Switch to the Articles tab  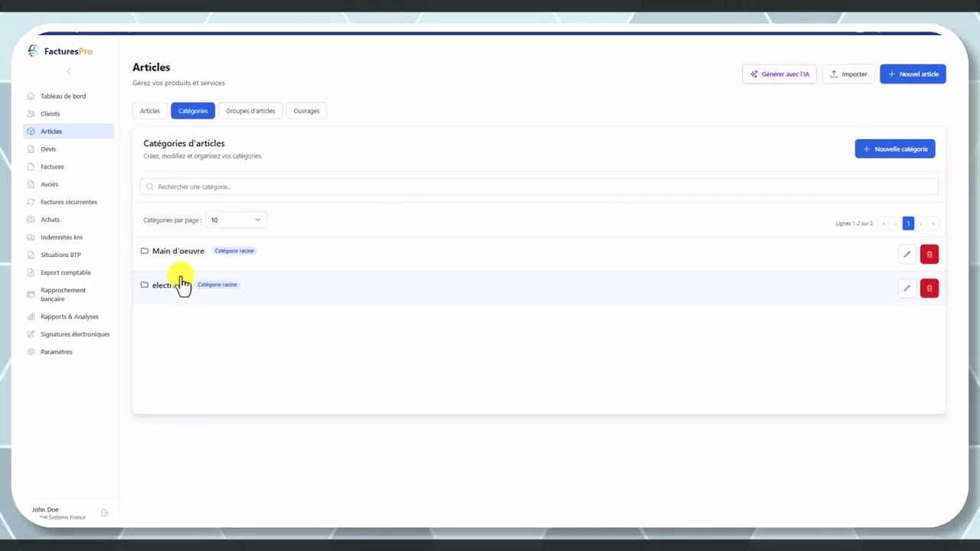point(150,111)
